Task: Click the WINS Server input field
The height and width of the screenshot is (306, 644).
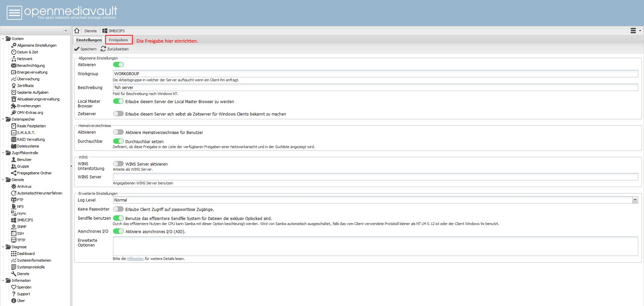Action: (375, 177)
